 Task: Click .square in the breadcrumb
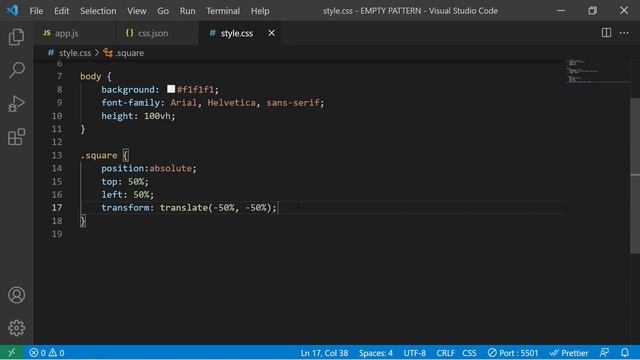click(x=129, y=53)
